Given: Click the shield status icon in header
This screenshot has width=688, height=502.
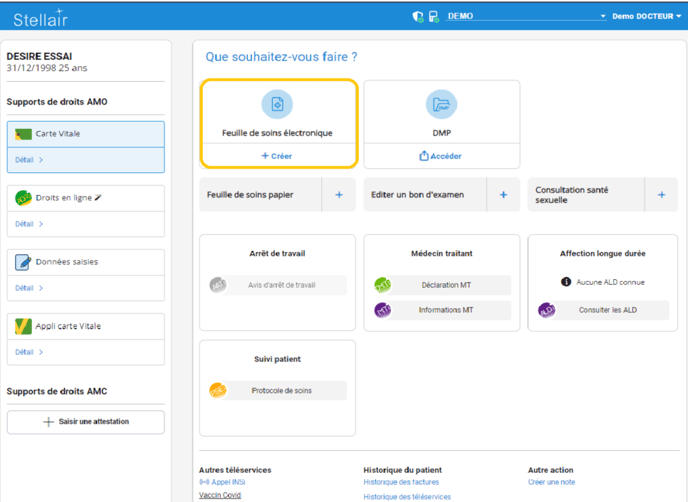Looking at the screenshot, I should tap(418, 17).
